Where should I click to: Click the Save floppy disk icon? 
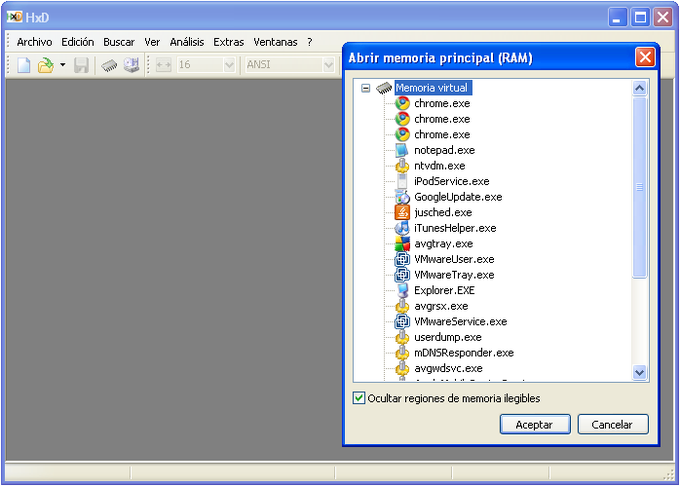click(81, 65)
